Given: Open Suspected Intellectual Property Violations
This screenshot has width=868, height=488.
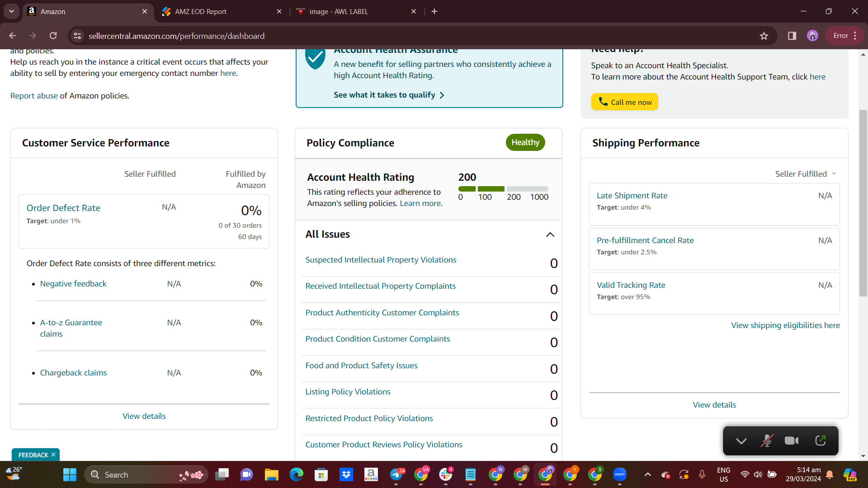Looking at the screenshot, I should click(x=381, y=260).
